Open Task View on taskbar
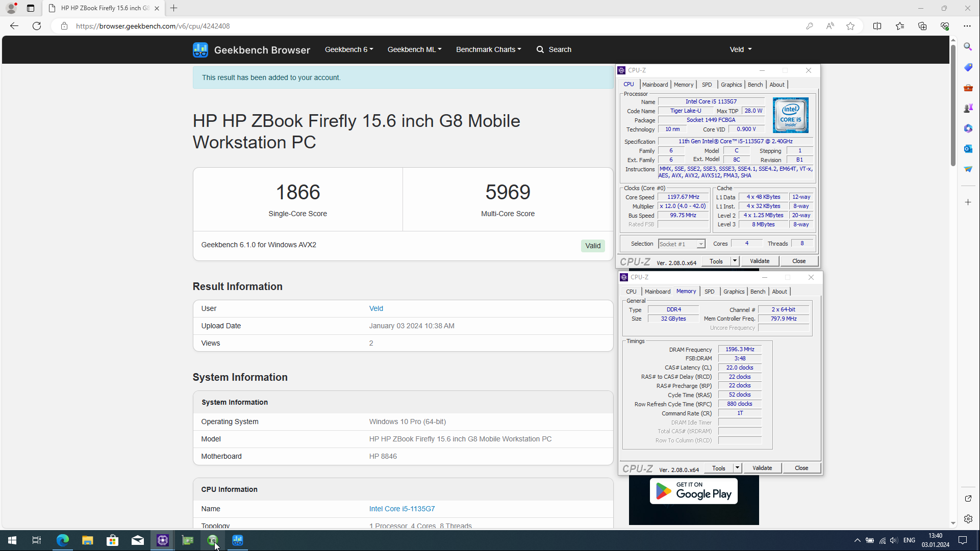This screenshot has width=980, height=551. 37,540
